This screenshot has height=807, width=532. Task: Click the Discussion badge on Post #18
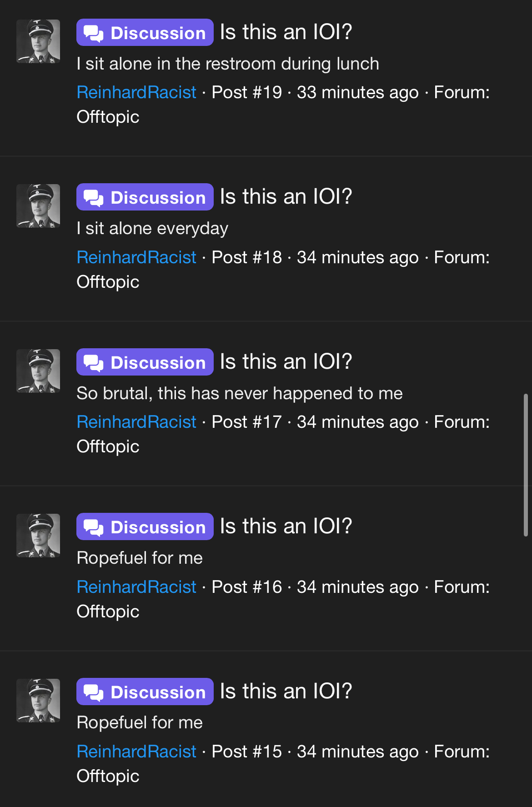tap(145, 197)
